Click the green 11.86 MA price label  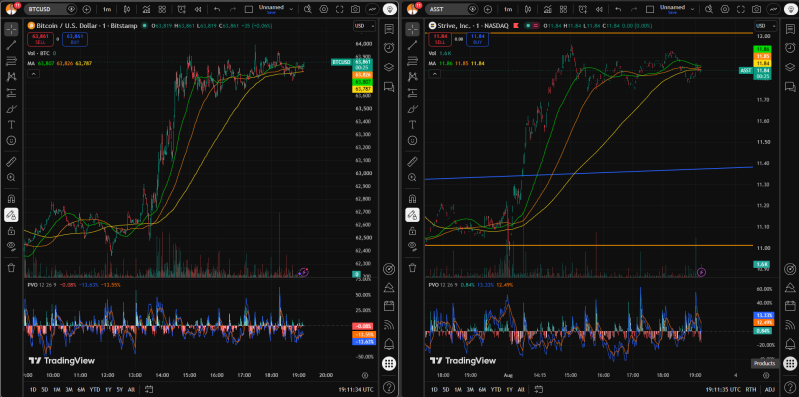[x=763, y=49]
